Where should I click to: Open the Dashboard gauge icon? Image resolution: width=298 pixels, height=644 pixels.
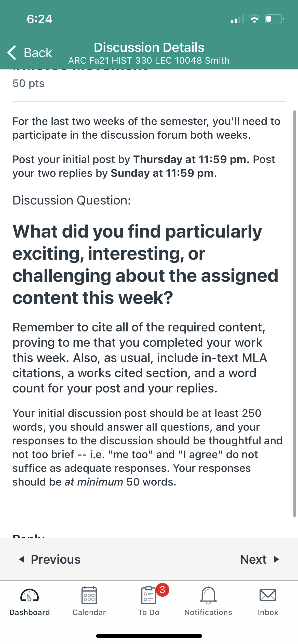30,595
